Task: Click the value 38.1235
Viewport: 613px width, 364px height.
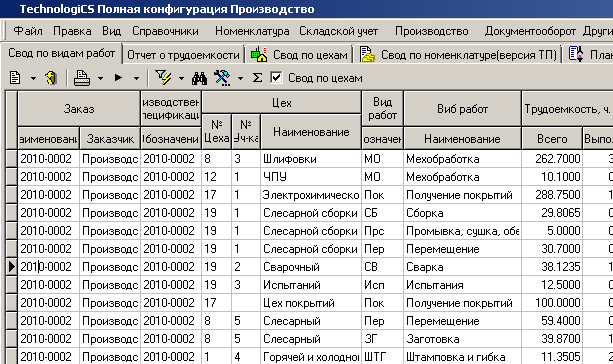Action: tap(561, 267)
